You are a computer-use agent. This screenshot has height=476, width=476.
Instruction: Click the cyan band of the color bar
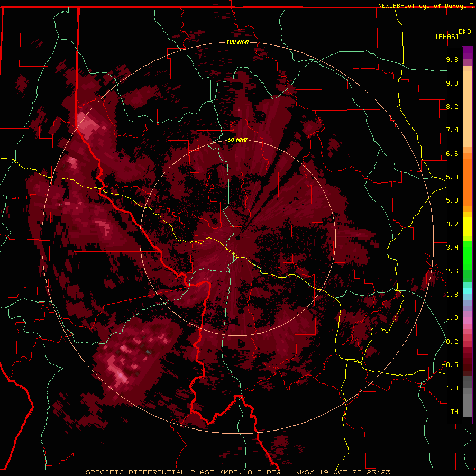pos(467,290)
